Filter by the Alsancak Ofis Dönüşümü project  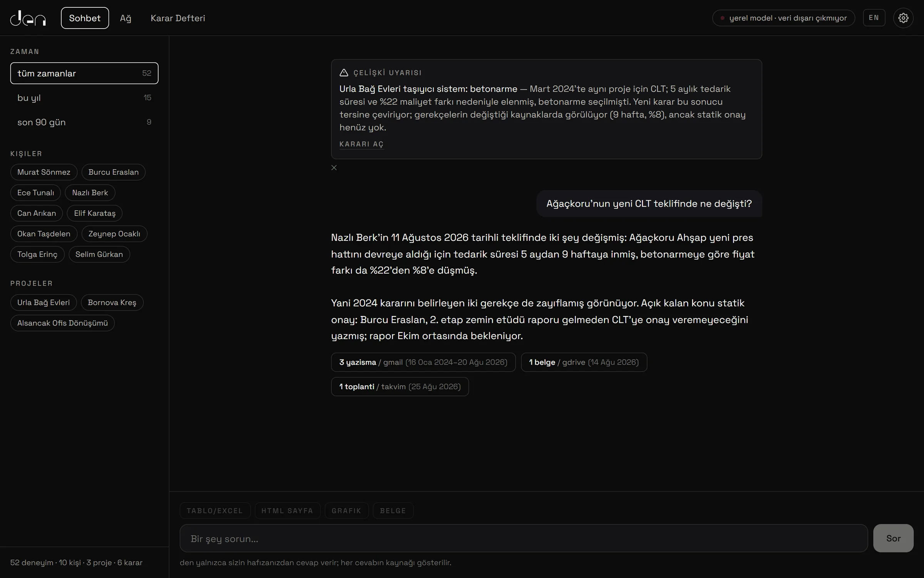click(x=62, y=323)
